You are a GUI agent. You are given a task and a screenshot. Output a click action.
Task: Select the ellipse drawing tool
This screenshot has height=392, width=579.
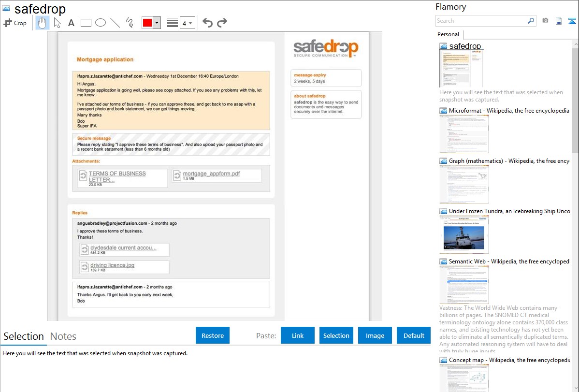tap(101, 23)
